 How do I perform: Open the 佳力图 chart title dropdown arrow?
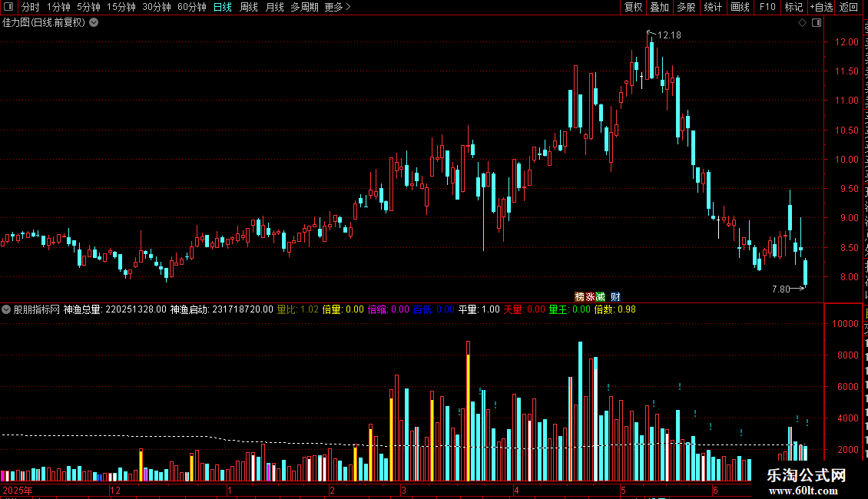pyautogui.click(x=94, y=23)
